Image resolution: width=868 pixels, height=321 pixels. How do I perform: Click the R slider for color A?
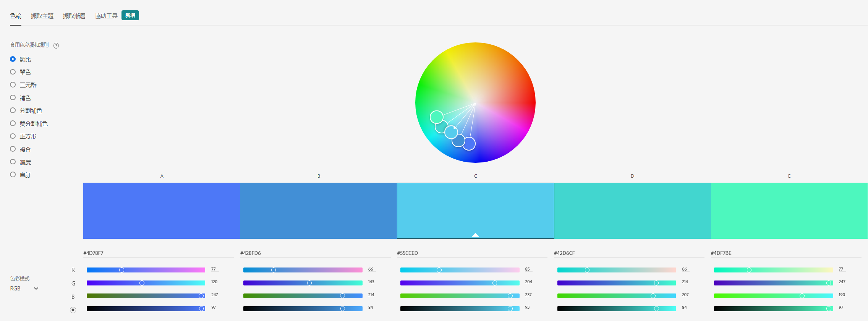click(x=146, y=270)
